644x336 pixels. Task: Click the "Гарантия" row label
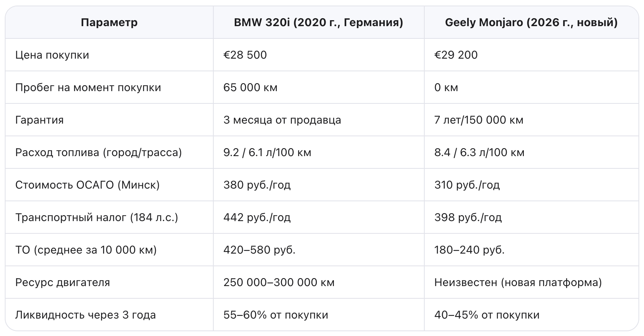[x=39, y=120]
